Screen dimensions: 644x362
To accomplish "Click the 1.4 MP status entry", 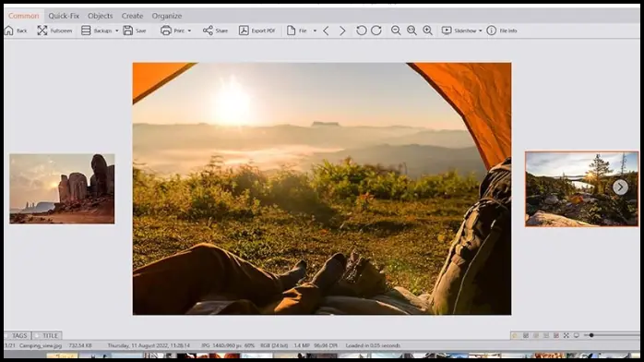I will [x=301, y=345].
